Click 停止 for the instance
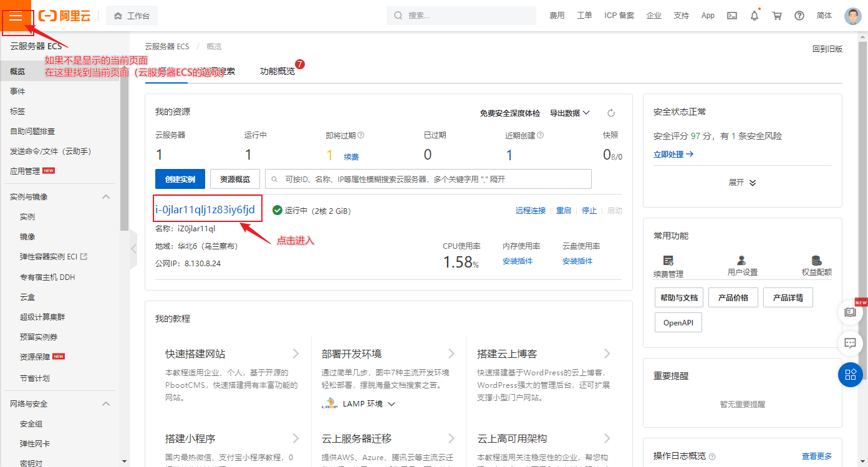 click(589, 211)
